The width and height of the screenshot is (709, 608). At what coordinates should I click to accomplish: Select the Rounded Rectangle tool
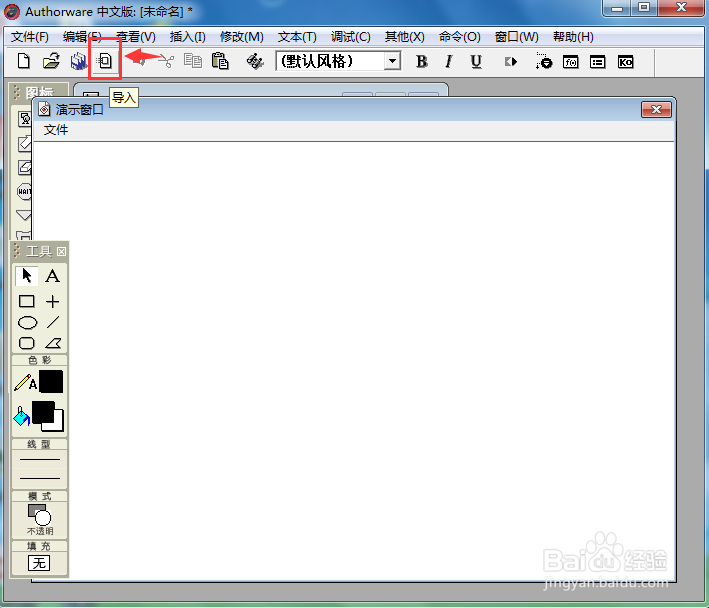pos(27,343)
